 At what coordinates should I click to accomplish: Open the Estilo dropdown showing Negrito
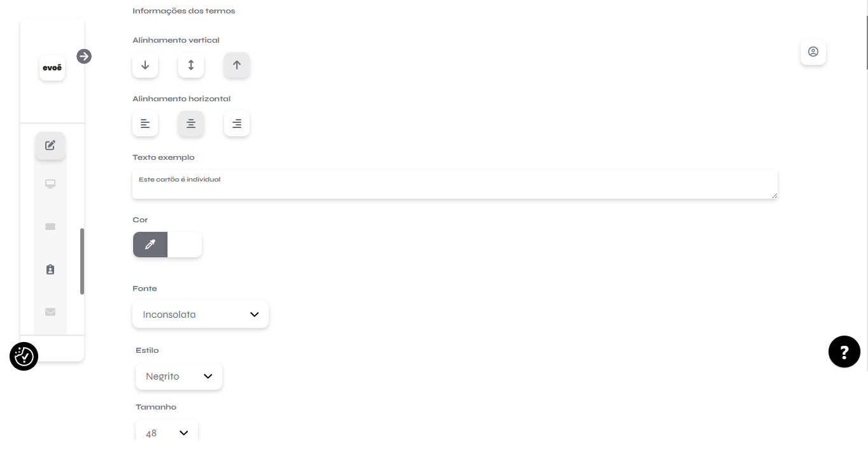tap(179, 376)
